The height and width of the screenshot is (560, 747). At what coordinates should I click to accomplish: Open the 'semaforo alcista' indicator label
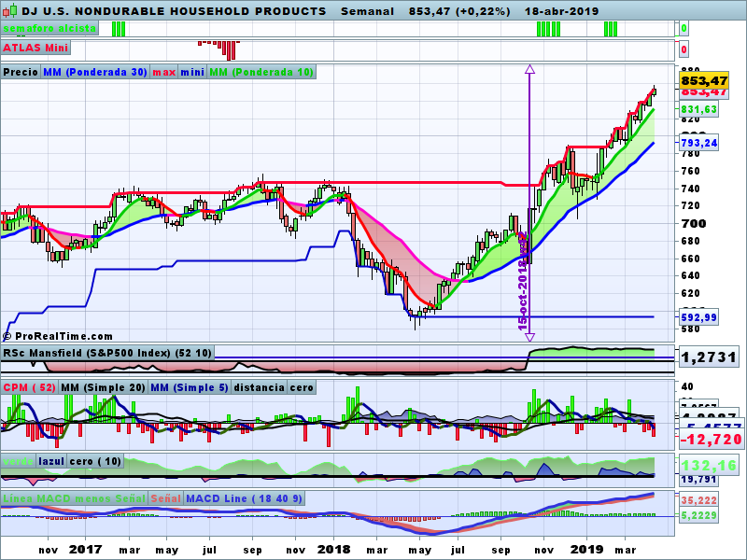(49, 28)
